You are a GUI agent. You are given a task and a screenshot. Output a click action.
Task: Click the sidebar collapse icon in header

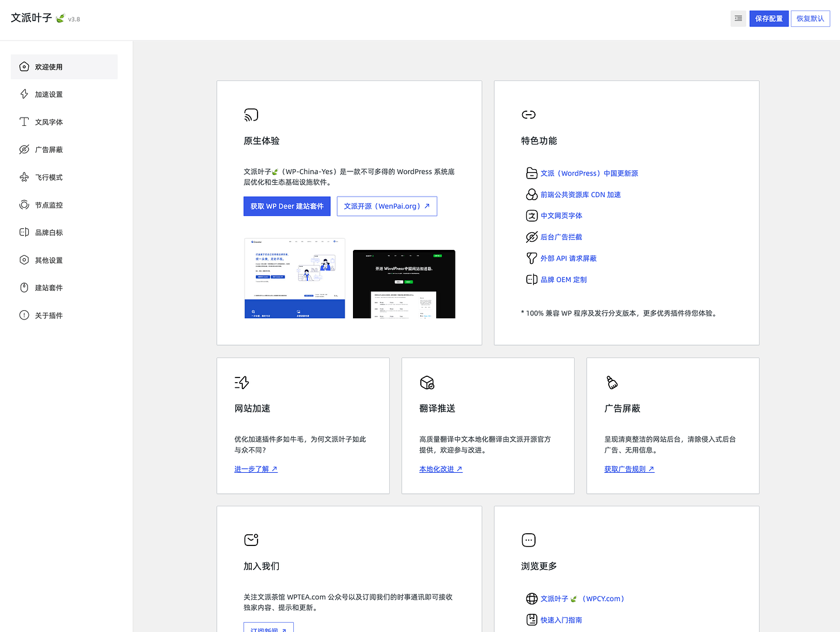(x=738, y=19)
